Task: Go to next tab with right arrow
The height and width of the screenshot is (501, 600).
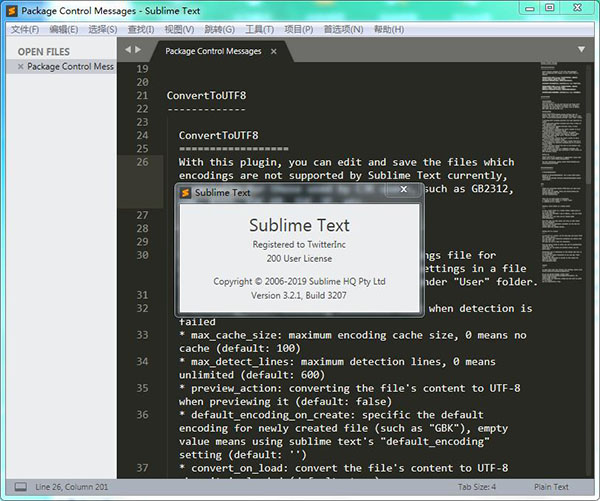Action: click(x=138, y=49)
